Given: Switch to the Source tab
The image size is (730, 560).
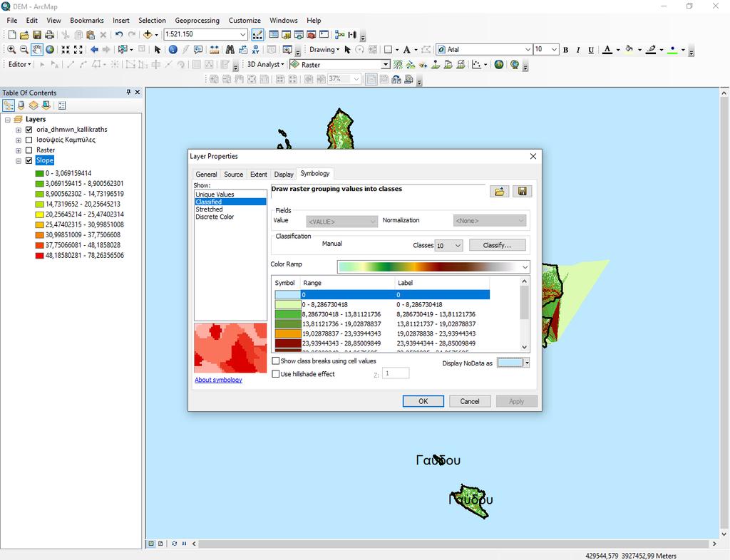Looking at the screenshot, I should coord(233,175).
